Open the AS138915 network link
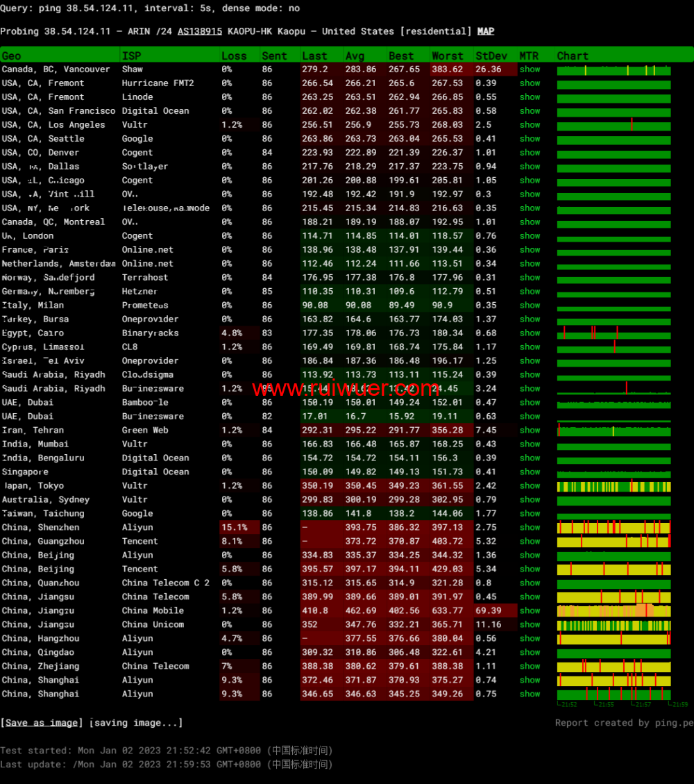The width and height of the screenshot is (694, 784). coord(200,31)
